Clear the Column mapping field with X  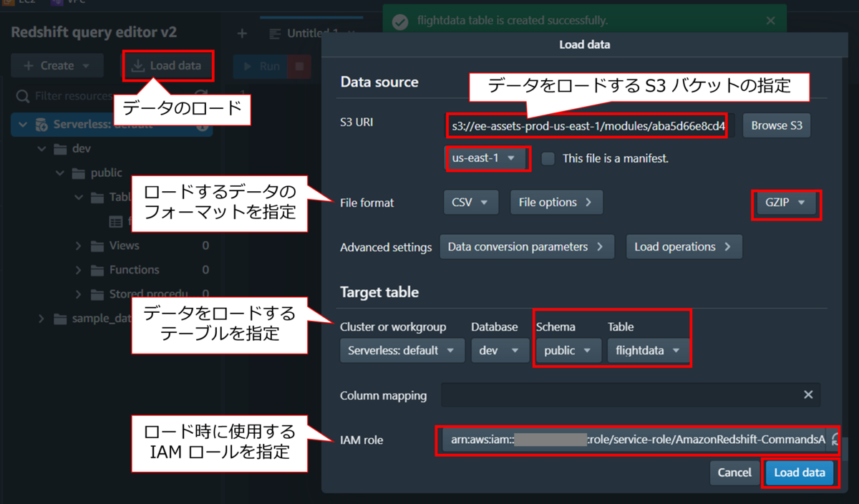click(x=808, y=394)
